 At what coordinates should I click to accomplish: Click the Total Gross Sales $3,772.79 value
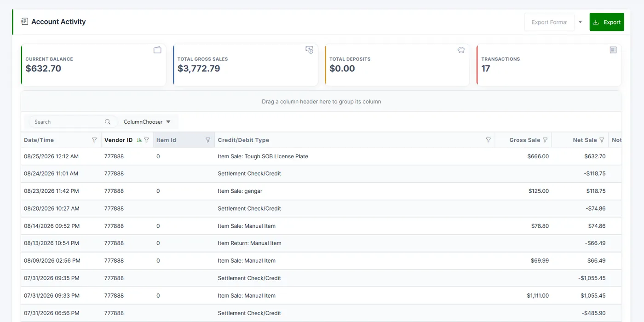[x=199, y=69]
